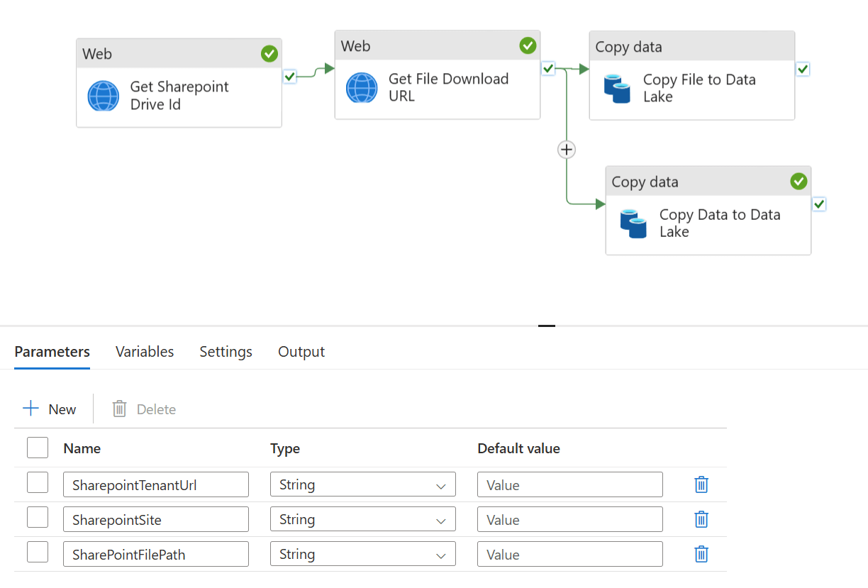
Task: Open the Output tab
Action: coord(301,352)
